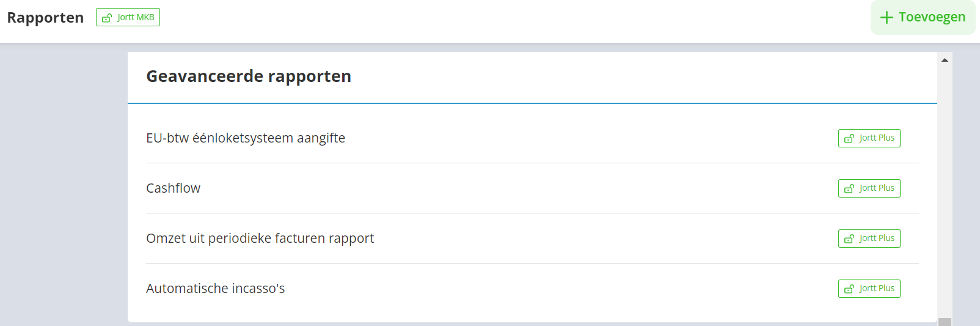The image size is (980, 326).
Task: Click the plus icon beside Toevoegen
Action: pos(887,18)
